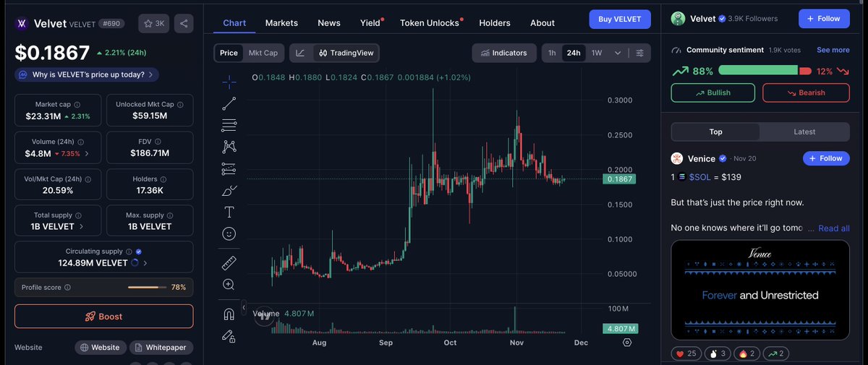Open the Whitepaper link
868x365 pixels.
(x=161, y=348)
